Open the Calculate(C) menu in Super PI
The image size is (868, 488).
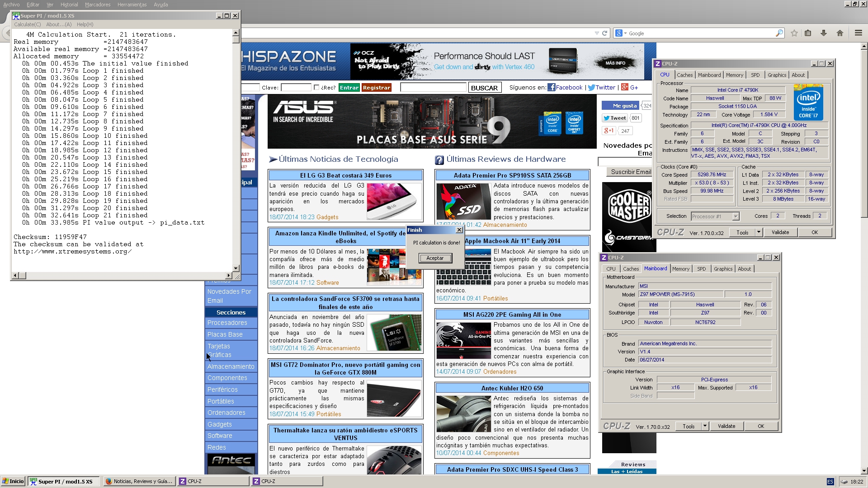click(27, 24)
